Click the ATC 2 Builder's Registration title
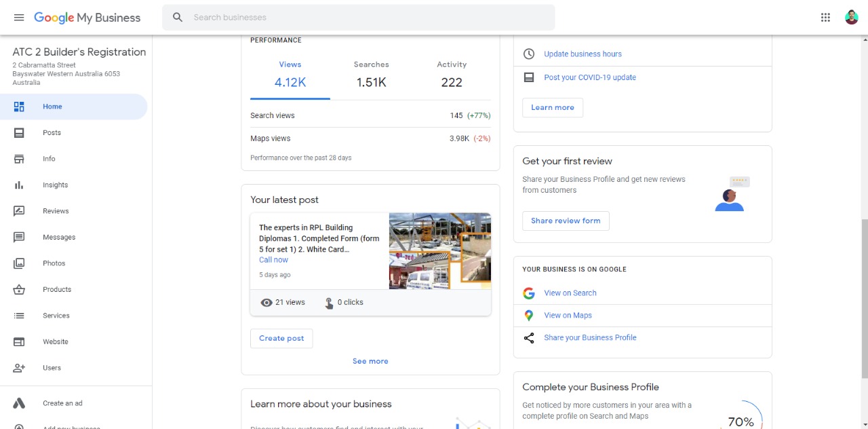The width and height of the screenshot is (868, 429). [x=79, y=52]
